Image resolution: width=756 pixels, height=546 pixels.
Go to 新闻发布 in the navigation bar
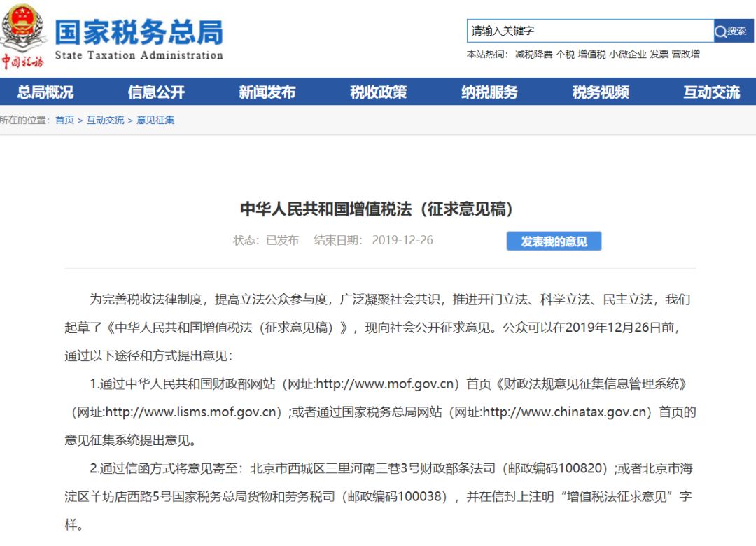pos(267,92)
